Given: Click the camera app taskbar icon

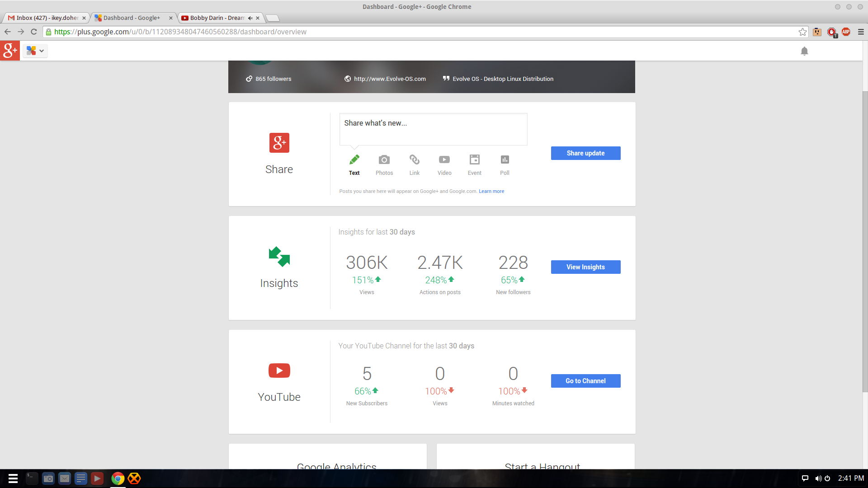Looking at the screenshot, I should coord(48,479).
